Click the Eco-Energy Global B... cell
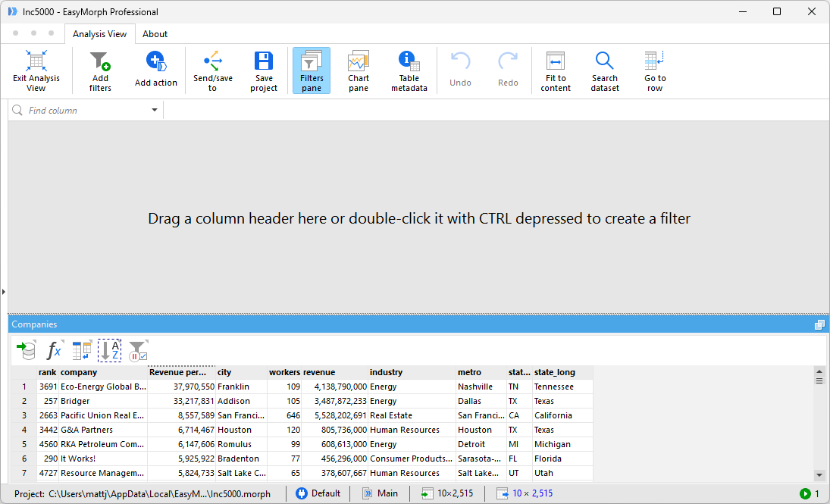This screenshot has width=830, height=504. click(x=103, y=387)
